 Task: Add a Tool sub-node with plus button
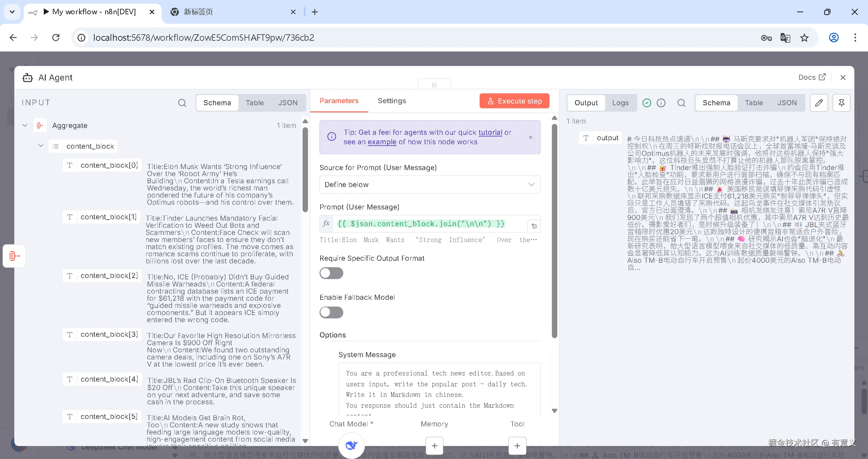tap(517, 446)
